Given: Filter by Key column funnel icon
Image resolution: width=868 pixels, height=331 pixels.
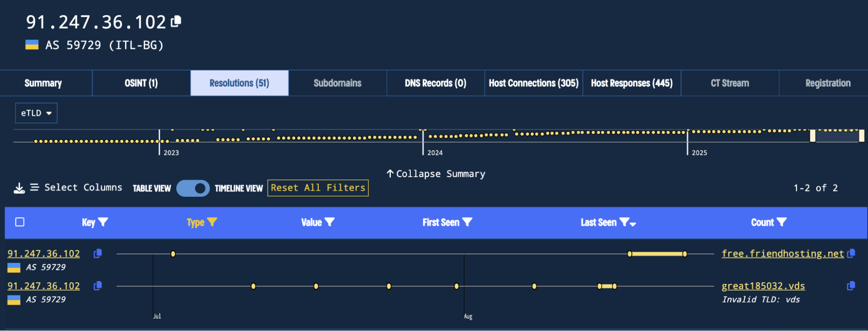Looking at the screenshot, I should [x=103, y=222].
